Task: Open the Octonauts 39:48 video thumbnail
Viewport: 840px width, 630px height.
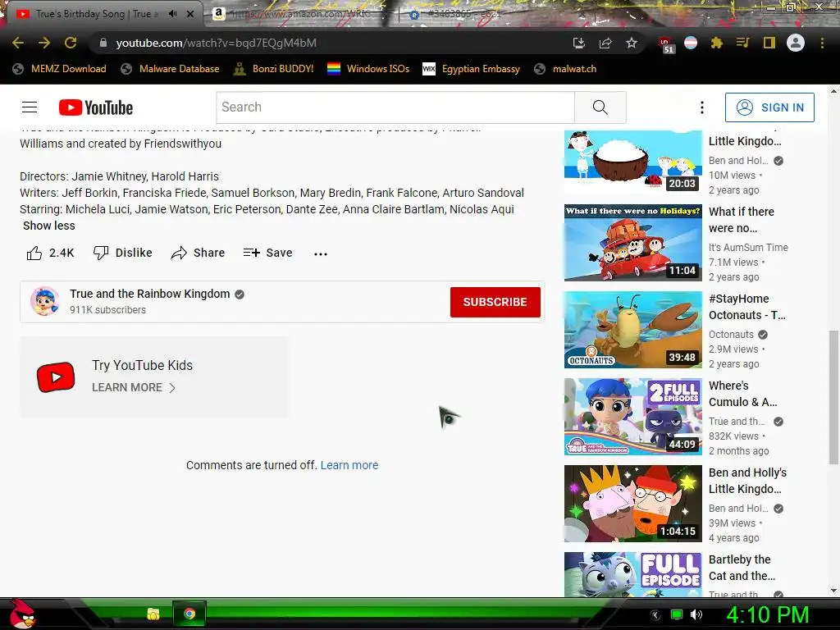Action: point(632,330)
